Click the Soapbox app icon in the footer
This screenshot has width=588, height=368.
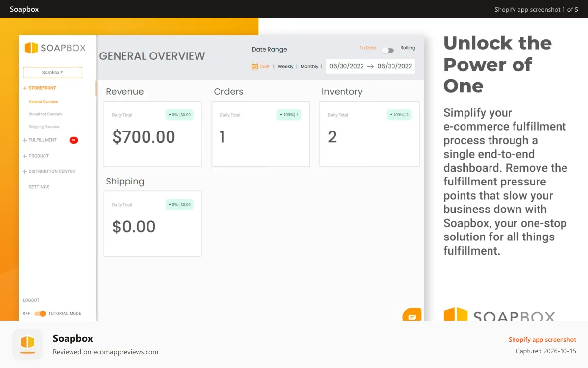tap(27, 344)
